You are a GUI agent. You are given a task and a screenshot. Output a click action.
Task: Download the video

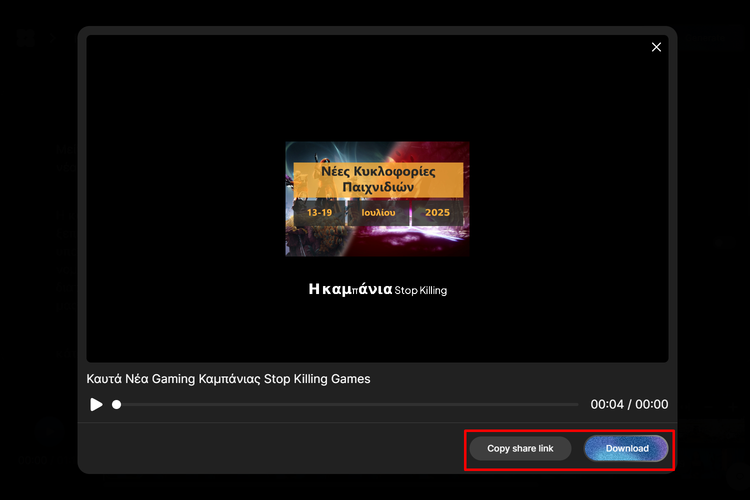626,448
